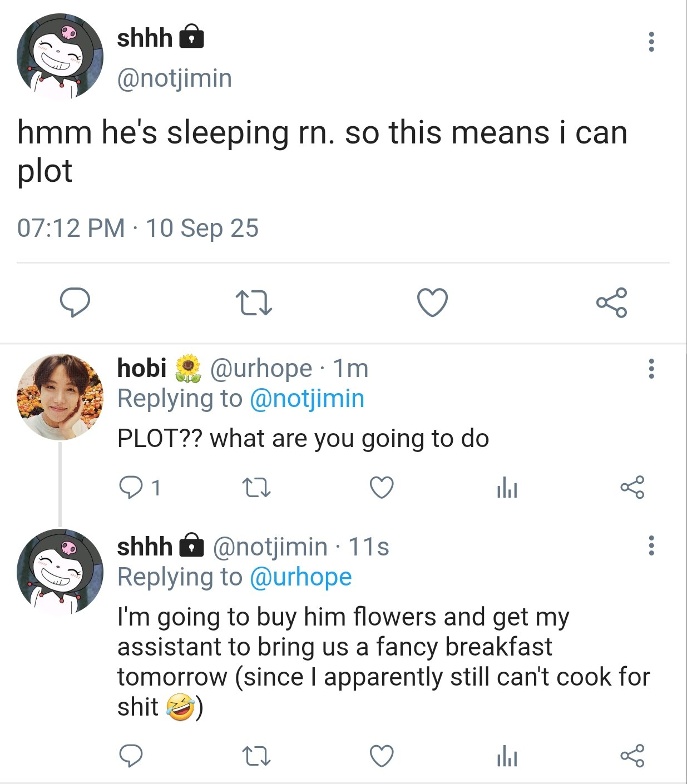Like hobi's "PLOT??" reply
The height and width of the screenshot is (784, 687).
[x=382, y=488]
